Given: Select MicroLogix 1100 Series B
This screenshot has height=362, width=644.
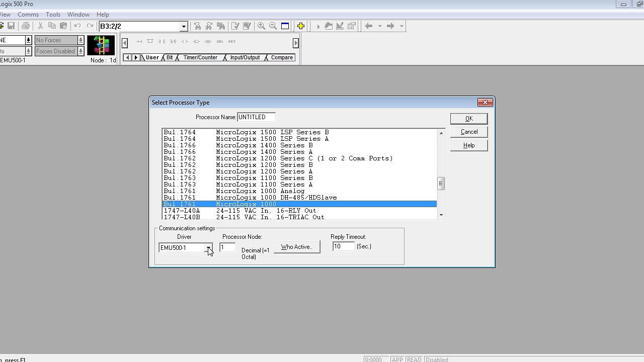Looking at the screenshot, I should point(299,178).
